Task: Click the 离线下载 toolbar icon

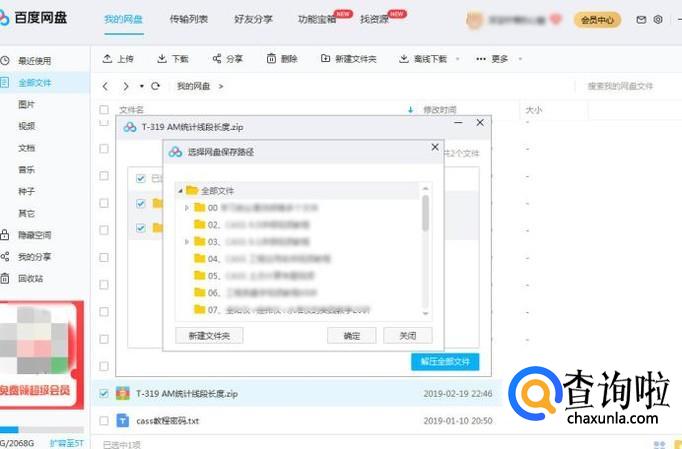Action: coord(404,58)
